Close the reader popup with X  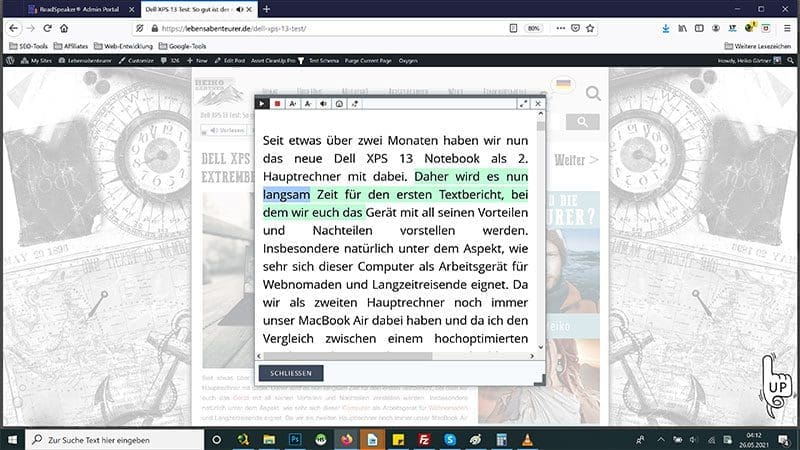[x=538, y=104]
